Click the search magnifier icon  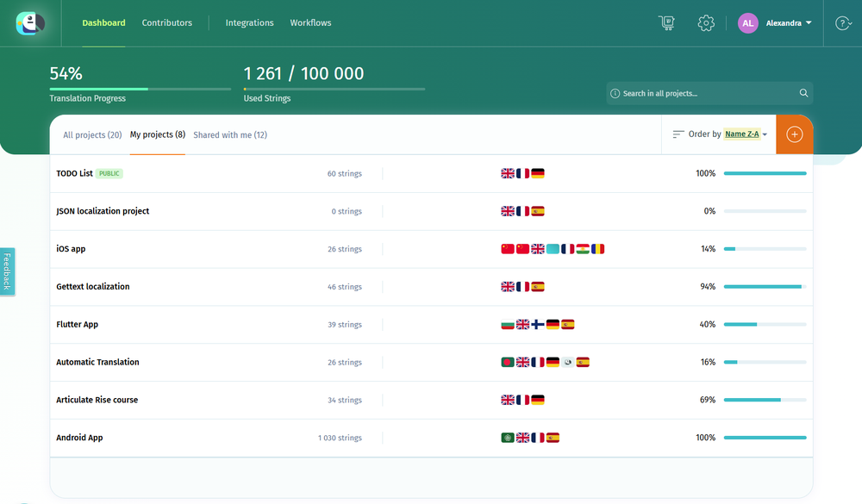(x=803, y=93)
